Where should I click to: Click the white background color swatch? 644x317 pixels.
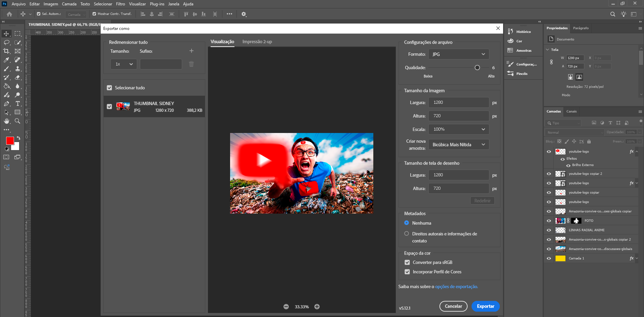(16, 147)
